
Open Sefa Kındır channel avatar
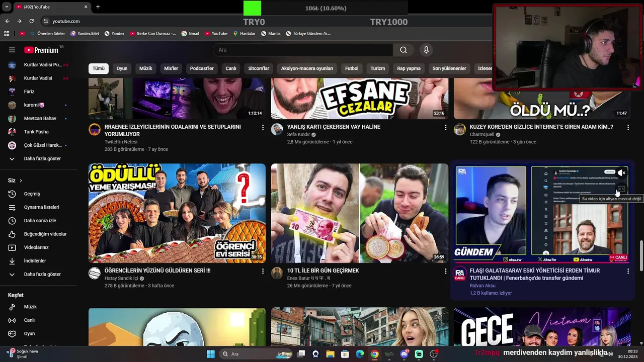point(277,130)
